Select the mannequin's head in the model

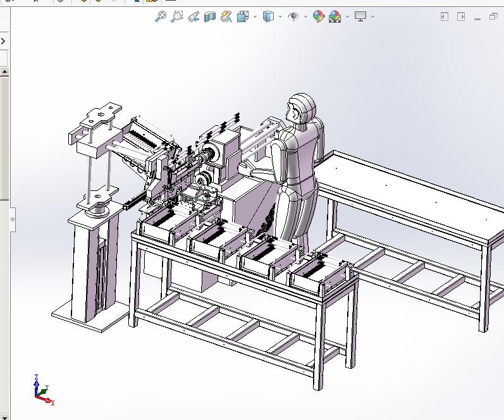click(x=302, y=109)
